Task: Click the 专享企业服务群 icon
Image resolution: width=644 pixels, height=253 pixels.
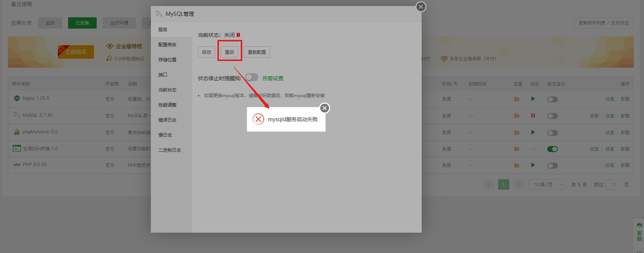Action: (444, 59)
